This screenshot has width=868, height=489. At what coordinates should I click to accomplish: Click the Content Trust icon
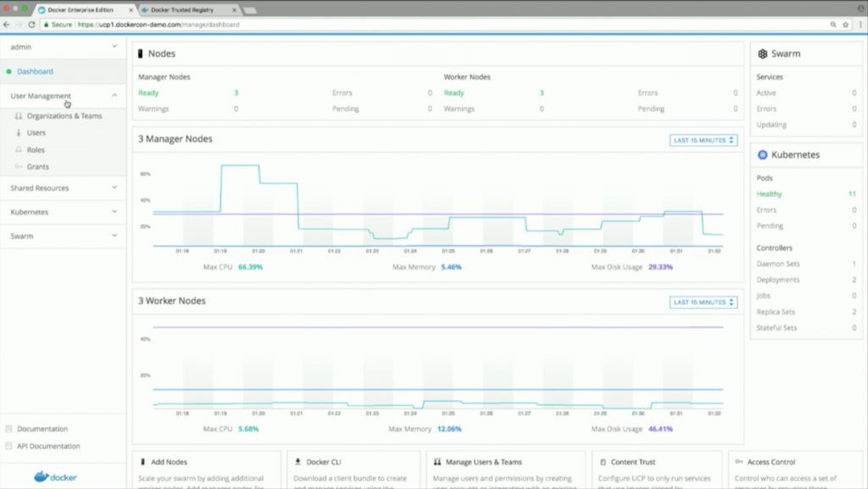point(603,462)
